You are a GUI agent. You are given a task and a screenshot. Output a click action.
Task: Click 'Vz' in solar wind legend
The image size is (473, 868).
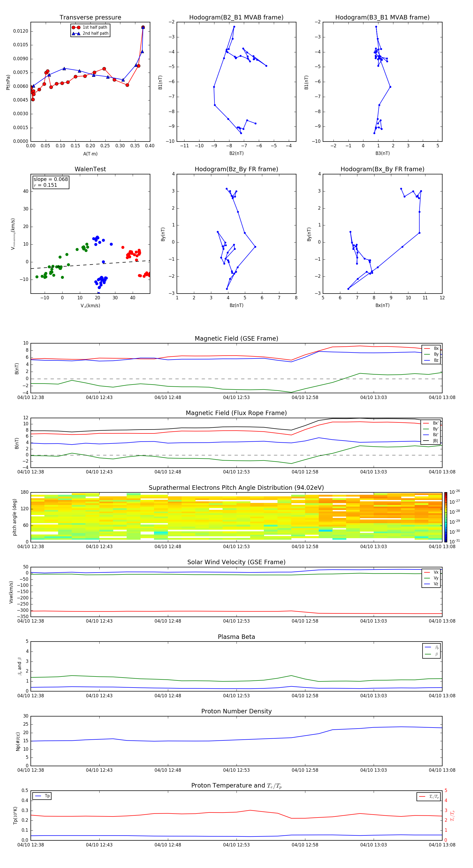tap(431, 584)
